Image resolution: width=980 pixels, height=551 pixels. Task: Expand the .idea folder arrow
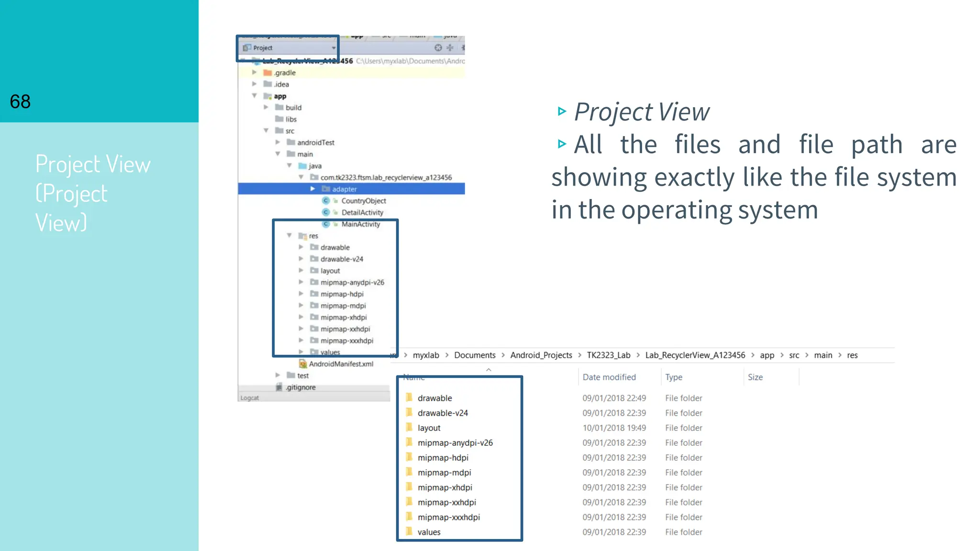[255, 84]
